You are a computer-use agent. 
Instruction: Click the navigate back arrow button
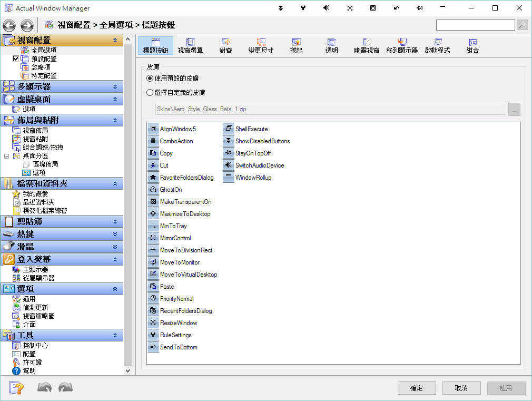tap(9, 25)
